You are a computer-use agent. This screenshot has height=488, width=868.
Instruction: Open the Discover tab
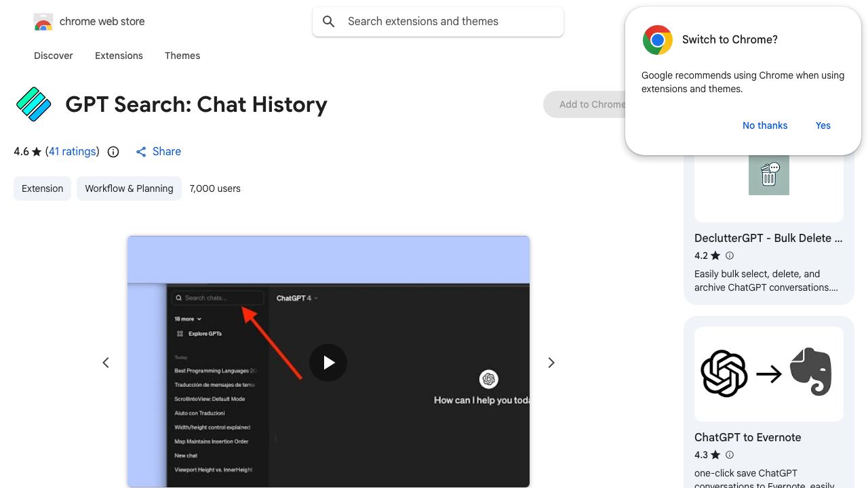54,56
